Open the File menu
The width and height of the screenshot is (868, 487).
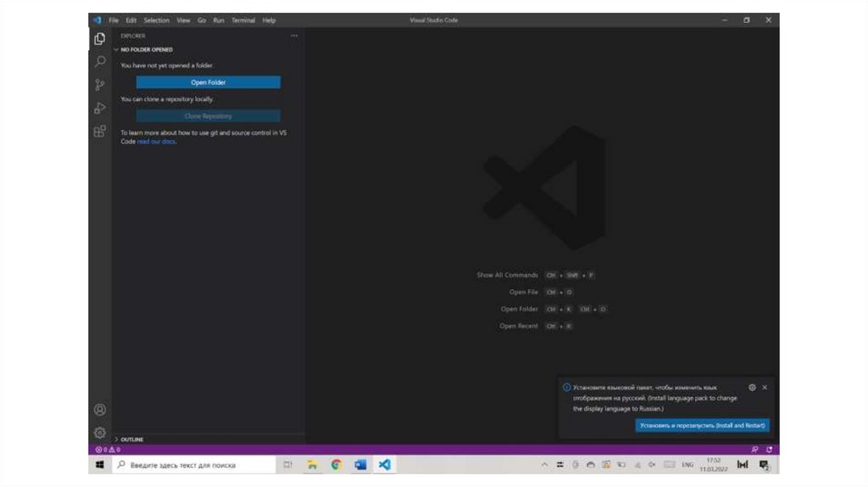coord(114,20)
